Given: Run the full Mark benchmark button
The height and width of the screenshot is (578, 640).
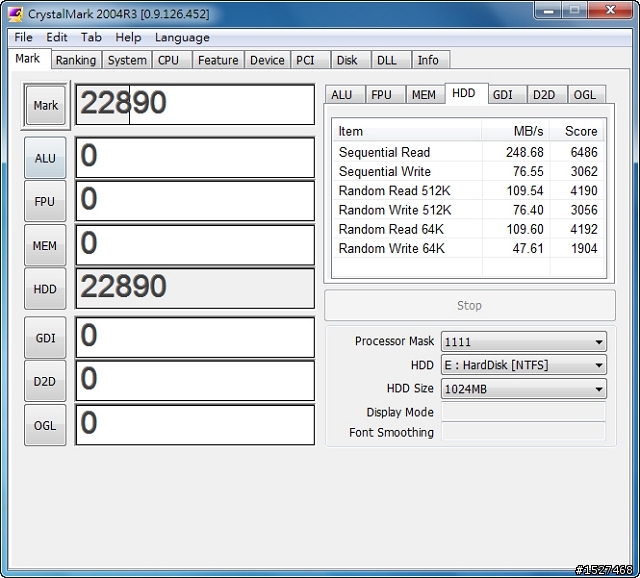Looking at the screenshot, I should (x=45, y=105).
